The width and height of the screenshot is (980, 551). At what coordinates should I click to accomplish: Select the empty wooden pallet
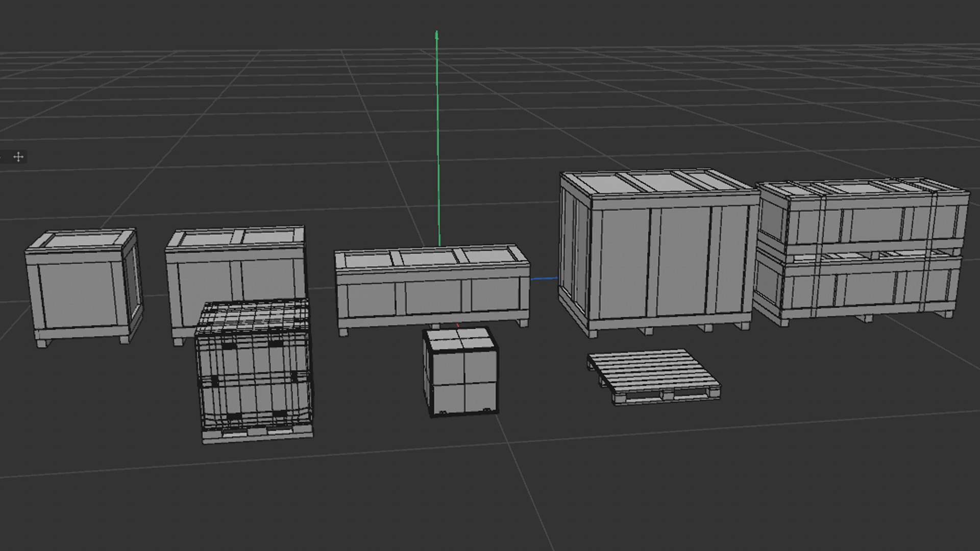[654, 377]
